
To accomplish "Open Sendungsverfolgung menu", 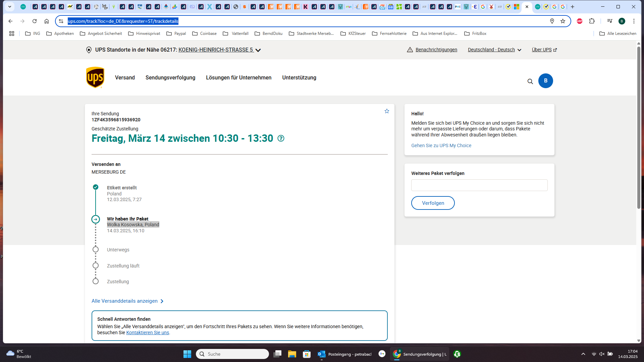I will click(170, 78).
